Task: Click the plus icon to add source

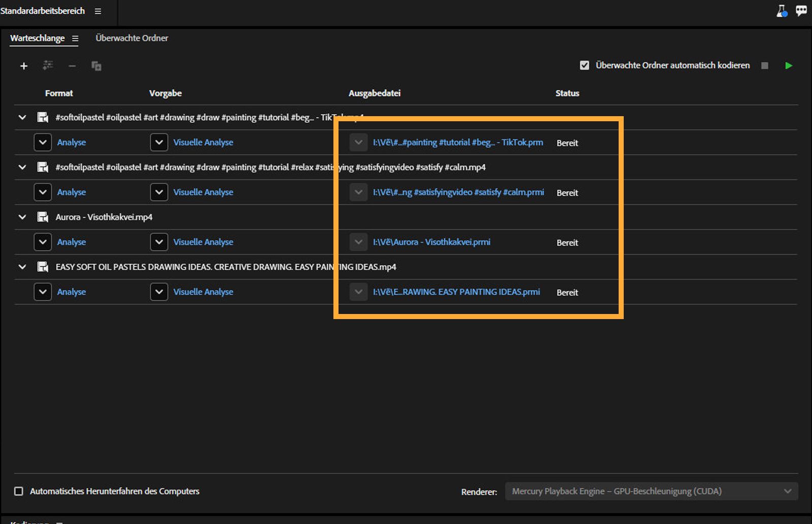Action: coord(23,66)
